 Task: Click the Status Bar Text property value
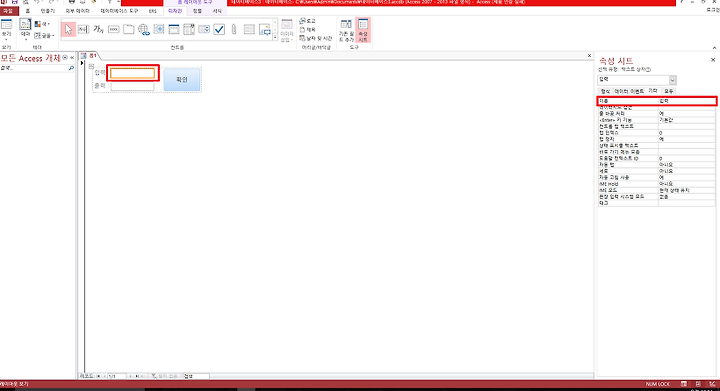[686, 145]
